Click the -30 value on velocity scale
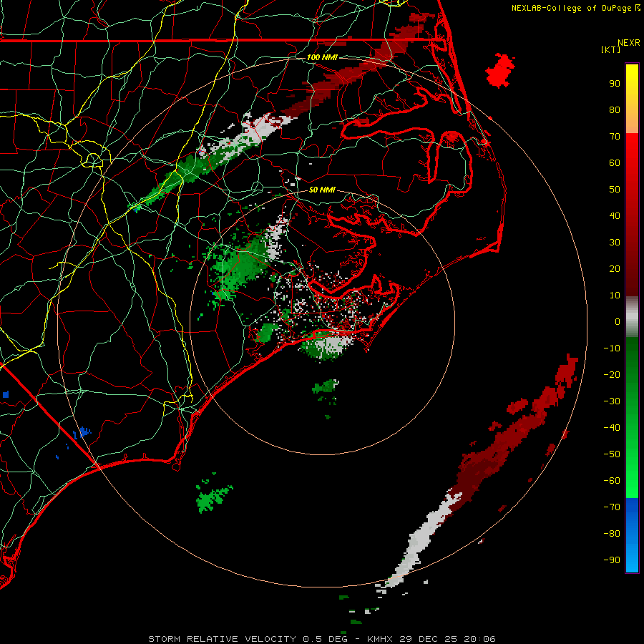The image size is (644, 644). (x=612, y=401)
